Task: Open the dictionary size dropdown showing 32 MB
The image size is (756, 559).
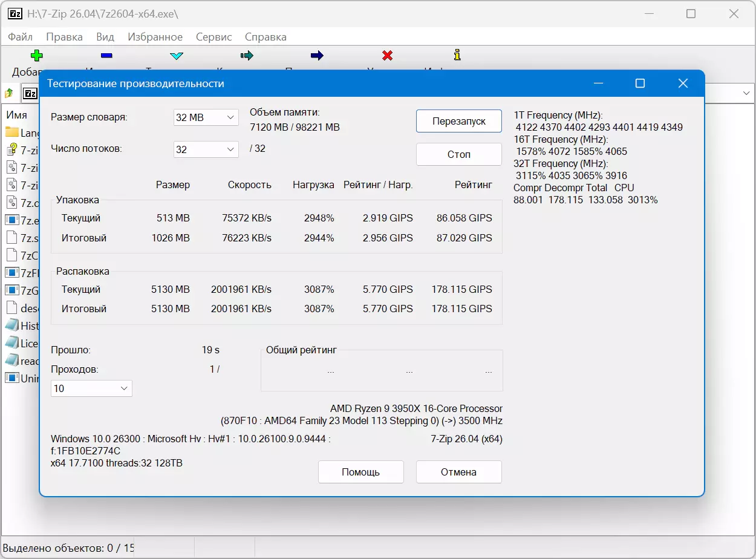Action: coord(206,117)
